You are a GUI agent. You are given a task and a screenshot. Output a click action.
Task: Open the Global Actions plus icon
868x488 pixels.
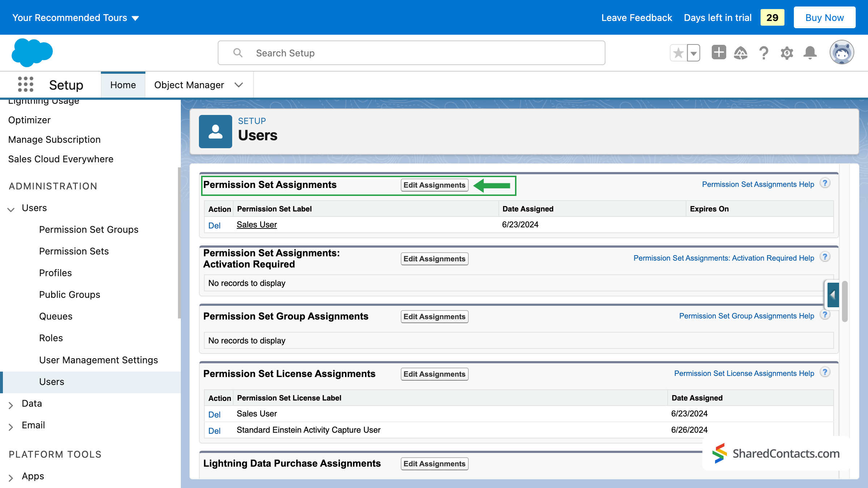719,52
